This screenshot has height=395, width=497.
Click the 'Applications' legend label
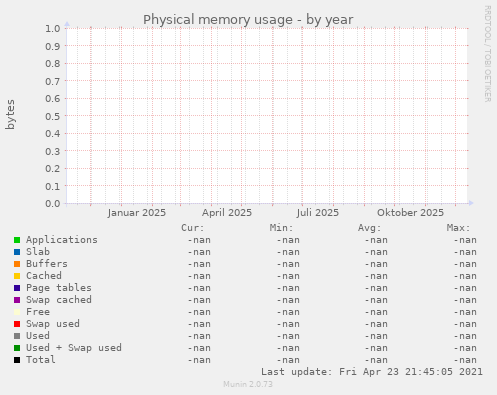[x=62, y=240]
